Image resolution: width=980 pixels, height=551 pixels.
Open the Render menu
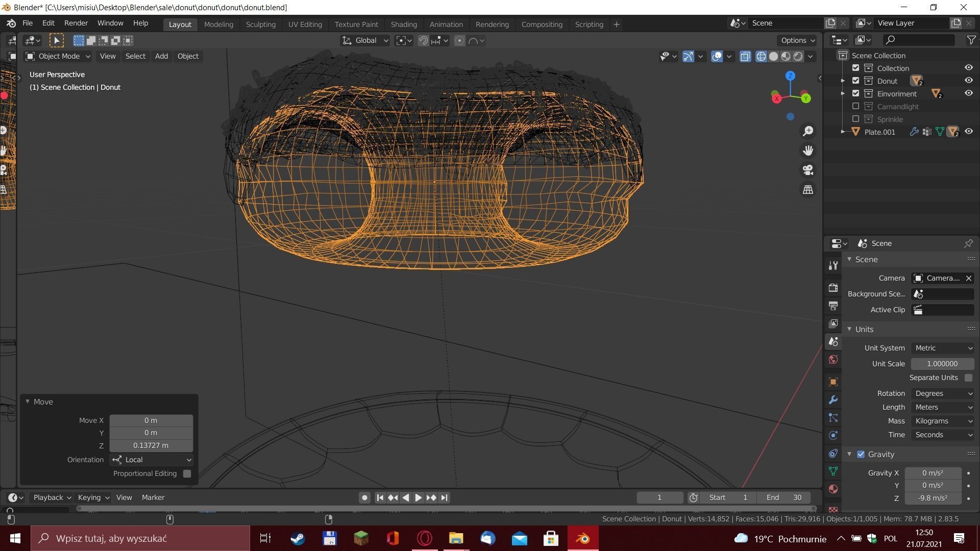(x=76, y=23)
